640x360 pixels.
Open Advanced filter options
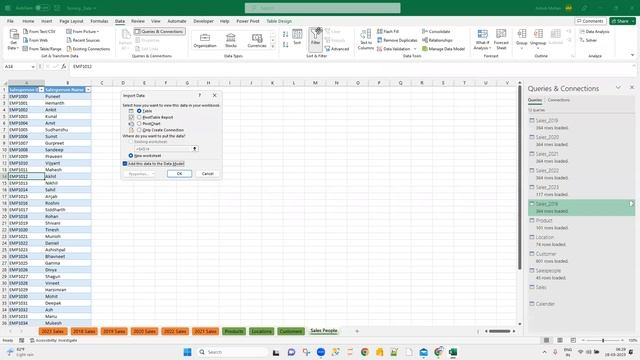tap(337, 49)
